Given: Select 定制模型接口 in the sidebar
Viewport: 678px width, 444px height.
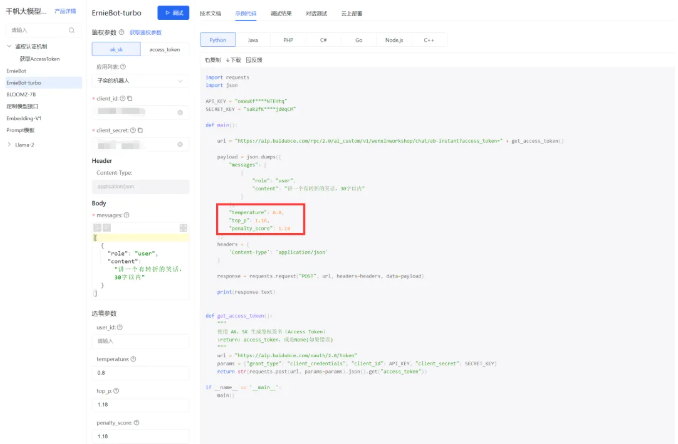Looking at the screenshot, I should coord(22,106).
